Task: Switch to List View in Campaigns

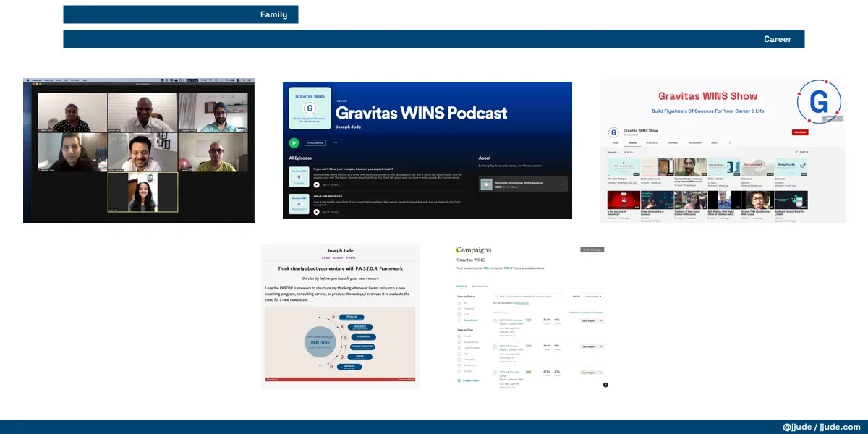Action: (x=462, y=286)
